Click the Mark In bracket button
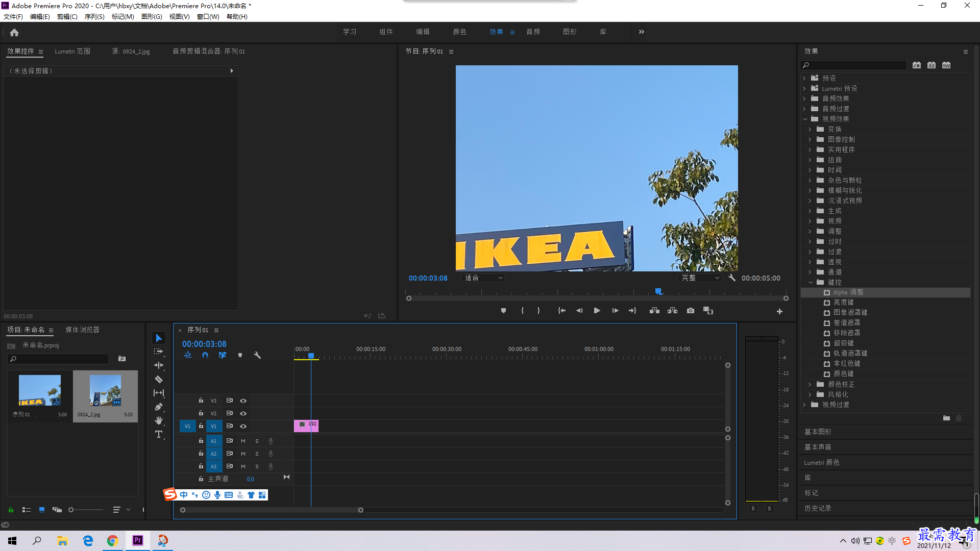Image resolution: width=980 pixels, height=551 pixels. [522, 311]
